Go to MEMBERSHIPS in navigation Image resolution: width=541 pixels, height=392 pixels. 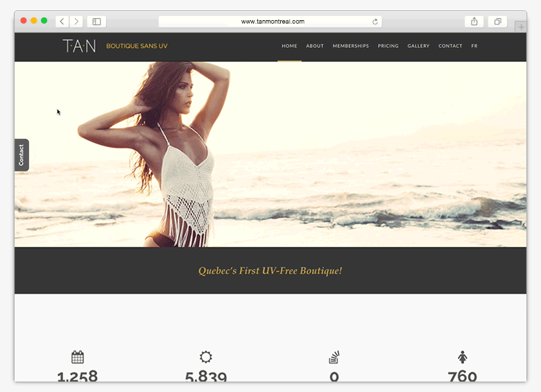coord(350,46)
